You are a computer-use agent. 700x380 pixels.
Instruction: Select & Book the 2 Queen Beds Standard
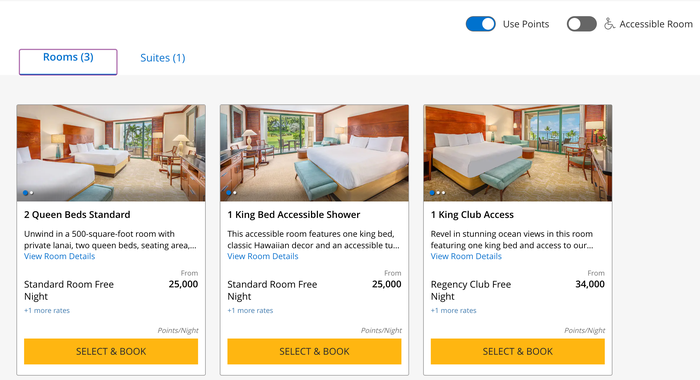point(111,351)
